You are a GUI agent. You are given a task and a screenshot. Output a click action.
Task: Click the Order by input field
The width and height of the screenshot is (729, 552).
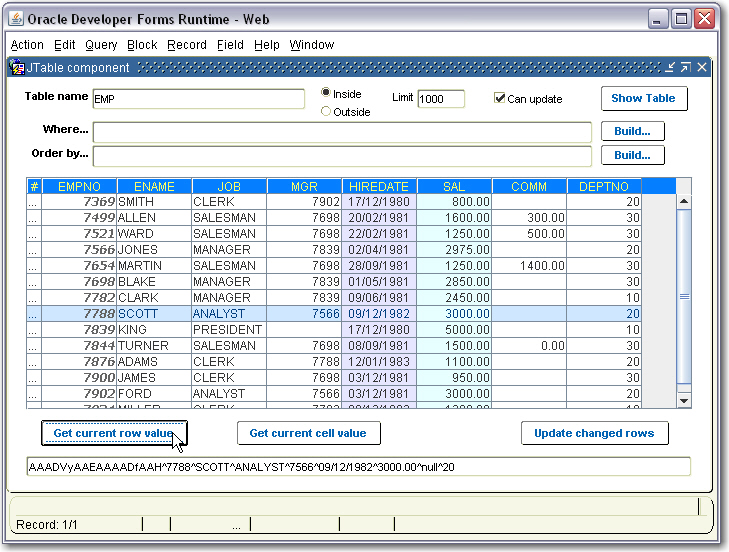point(342,156)
